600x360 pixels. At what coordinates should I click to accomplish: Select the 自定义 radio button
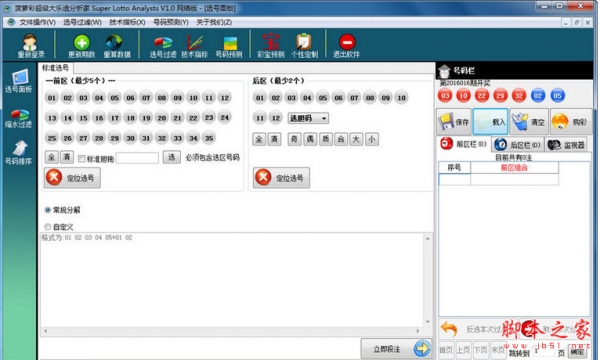tap(48, 227)
